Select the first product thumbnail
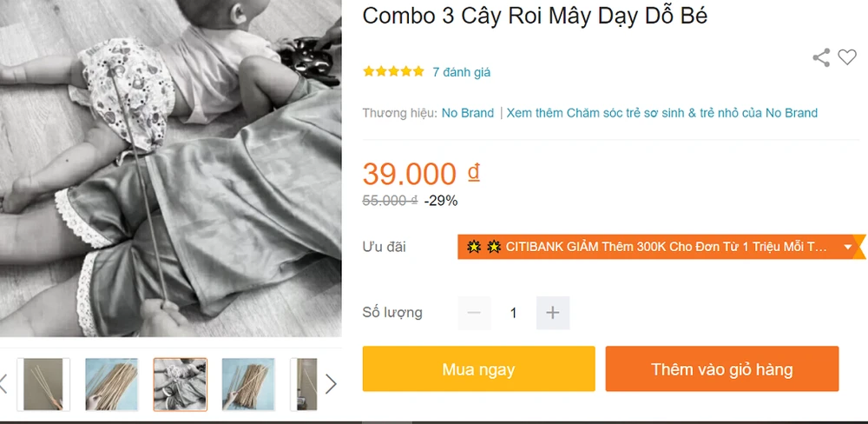This screenshot has height=424, width=868. point(43,384)
